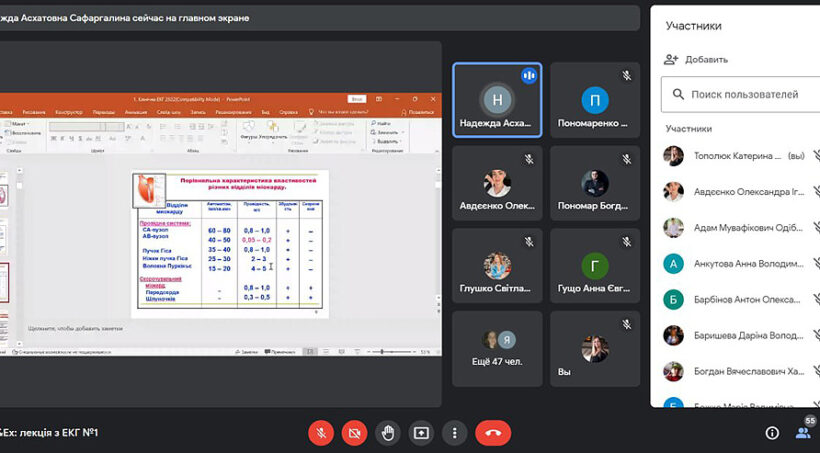Toggle the participants panel icon showing 55
This screenshot has height=453, width=820.
coord(804,431)
